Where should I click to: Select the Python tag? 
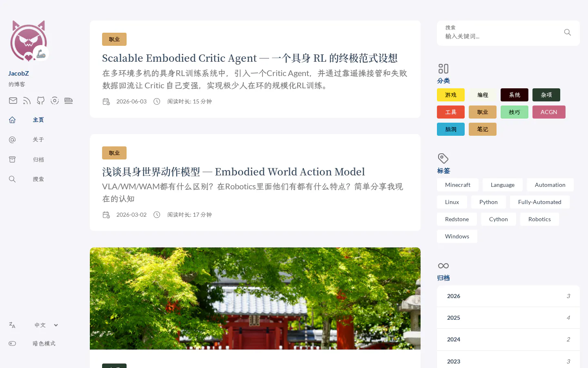[x=488, y=202]
